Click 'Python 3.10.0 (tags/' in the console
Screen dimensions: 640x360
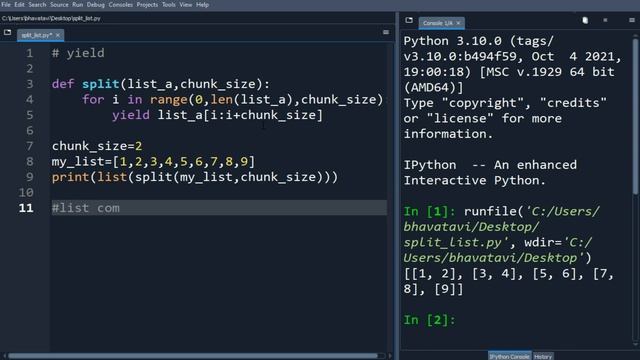click(478, 41)
